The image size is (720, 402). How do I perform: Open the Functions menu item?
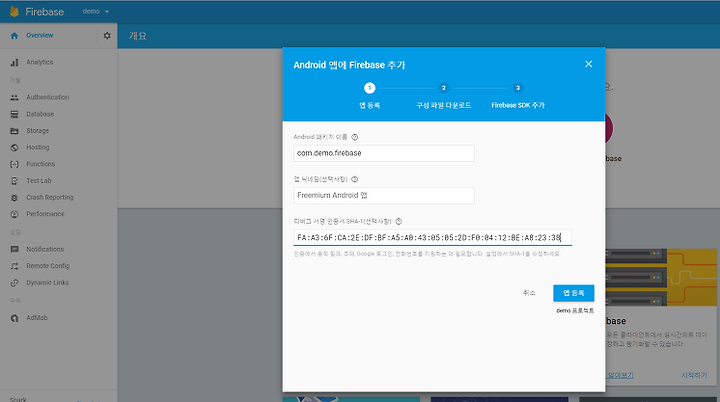[40, 164]
